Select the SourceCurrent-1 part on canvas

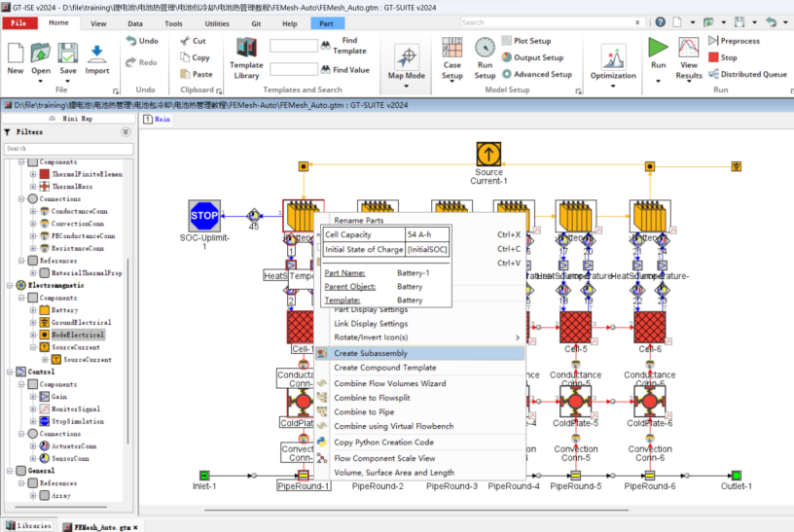pyautogui.click(x=488, y=154)
